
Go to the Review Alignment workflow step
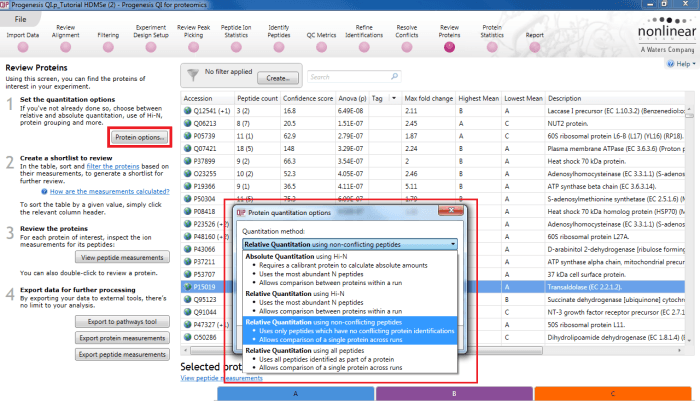click(x=66, y=47)
